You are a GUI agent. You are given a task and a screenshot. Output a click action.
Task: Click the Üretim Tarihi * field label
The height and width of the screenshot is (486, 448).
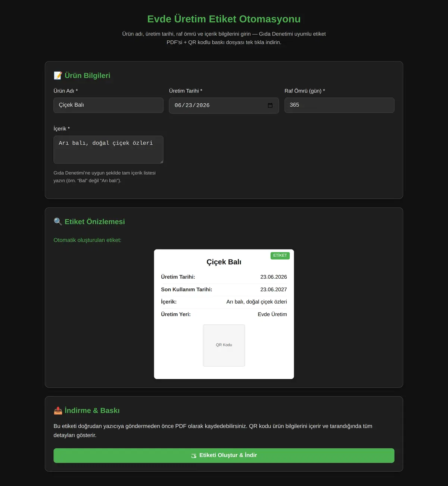click(x=186, y=91)
